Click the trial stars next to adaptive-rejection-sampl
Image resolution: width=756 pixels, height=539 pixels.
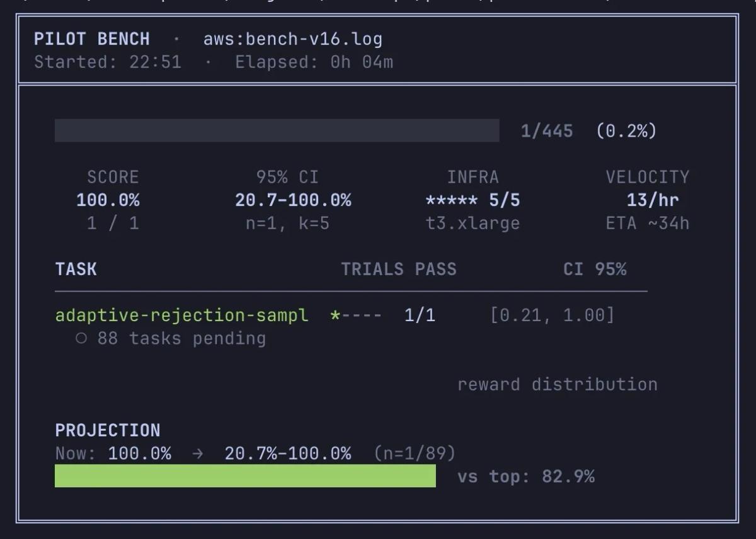tap(355, 315)
